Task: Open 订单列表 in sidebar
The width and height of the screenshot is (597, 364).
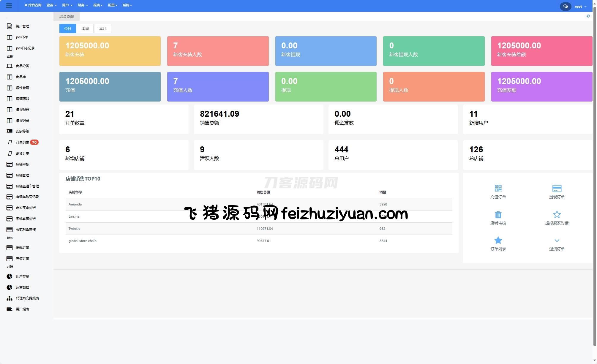Action: [x=22, y=143]
